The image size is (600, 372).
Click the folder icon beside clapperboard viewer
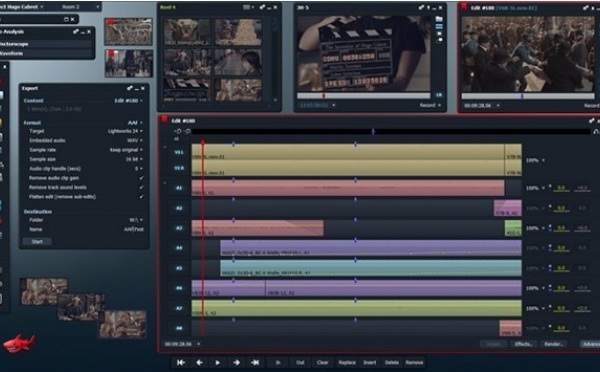tap(439, 19)
